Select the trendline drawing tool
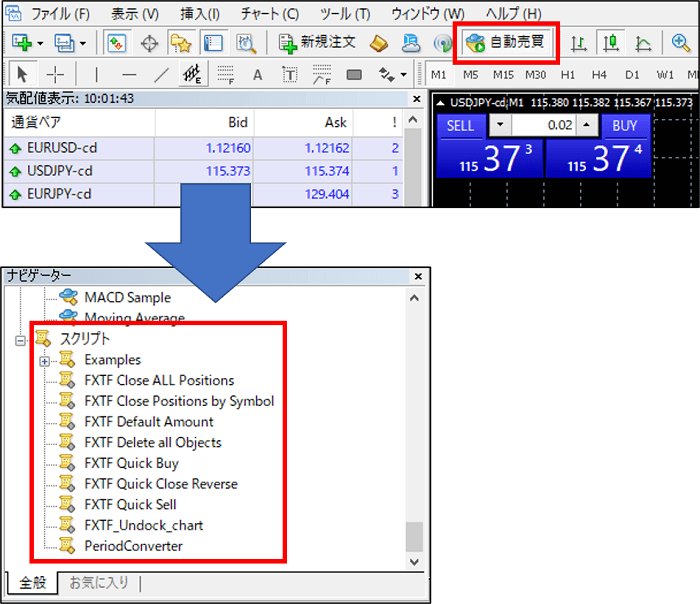The width and height of the screenshot is (700, 604). tap(161, 75)
